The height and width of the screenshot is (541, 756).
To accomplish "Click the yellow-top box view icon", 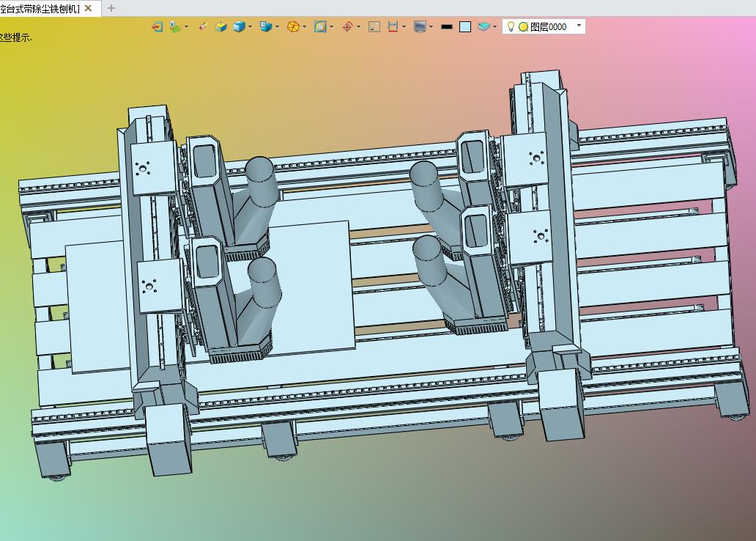I will (x=220, y=26).
